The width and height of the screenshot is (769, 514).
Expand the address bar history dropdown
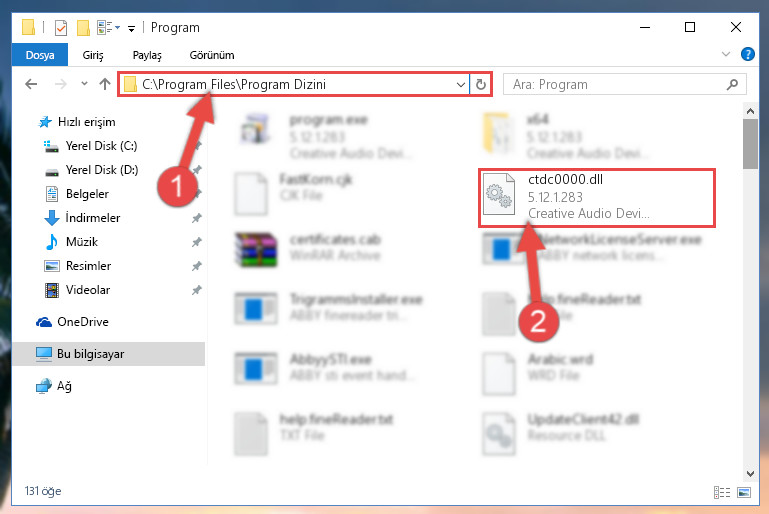[461, 84]
